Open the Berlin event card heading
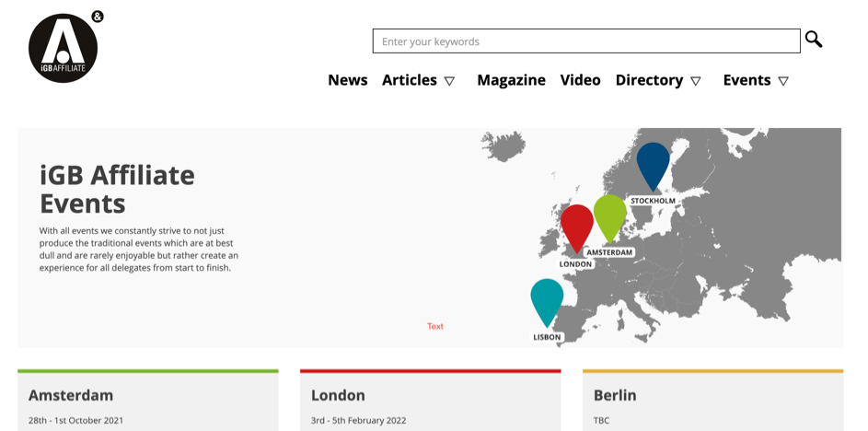 coord(615,395)
